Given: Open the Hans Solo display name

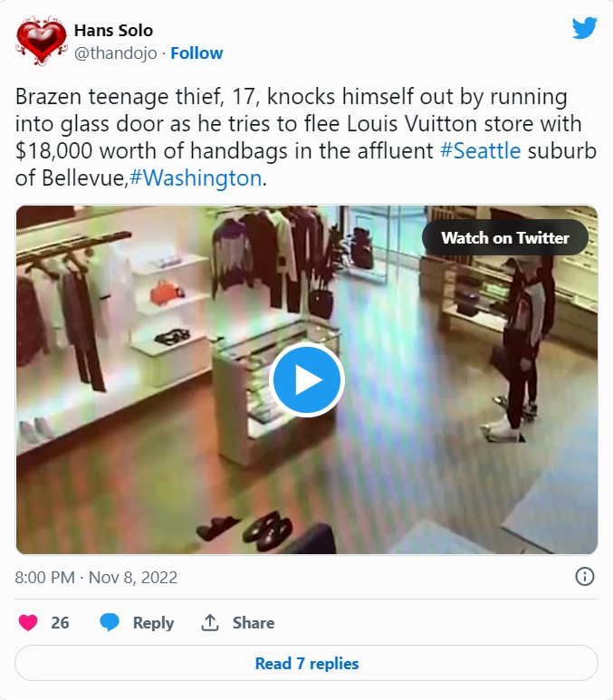Looking at the screenshot, I should pyautogui.click(x=113, y=31).
